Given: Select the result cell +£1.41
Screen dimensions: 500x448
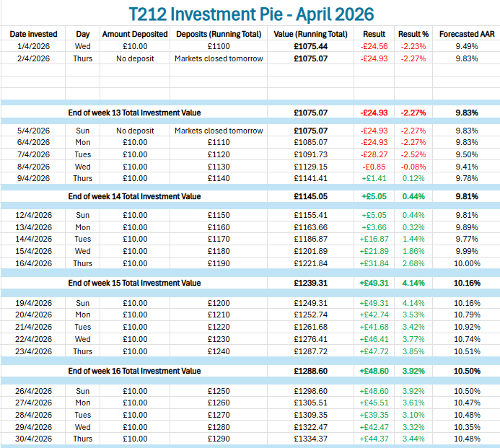Looking at the screenshot, I should [x=374, y=178].
